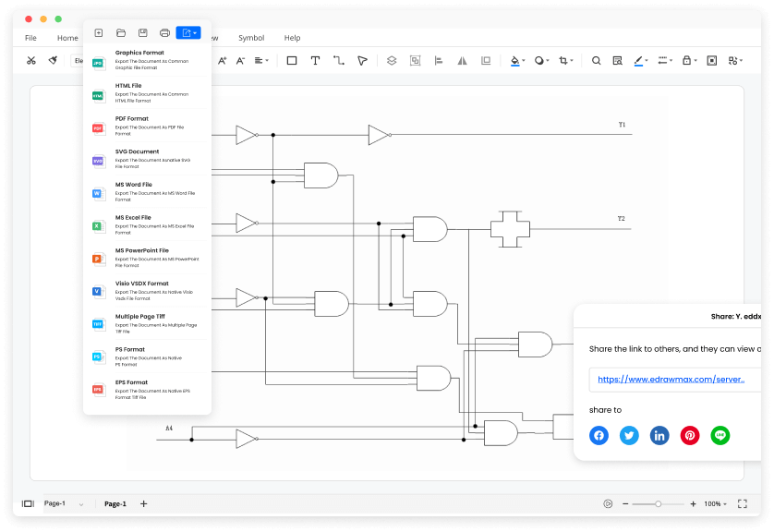Image resolution: width=774 pixels, height=532 pixels.
Task: Select the Cut scissors tool
Action: coord(30,60)
